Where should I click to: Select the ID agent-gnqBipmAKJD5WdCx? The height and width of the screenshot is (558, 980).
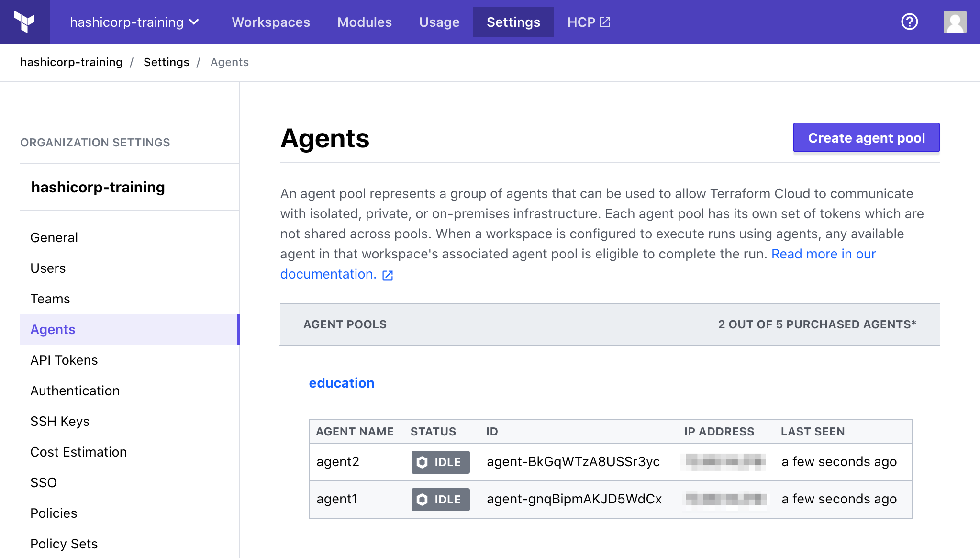tap(574, 499)
